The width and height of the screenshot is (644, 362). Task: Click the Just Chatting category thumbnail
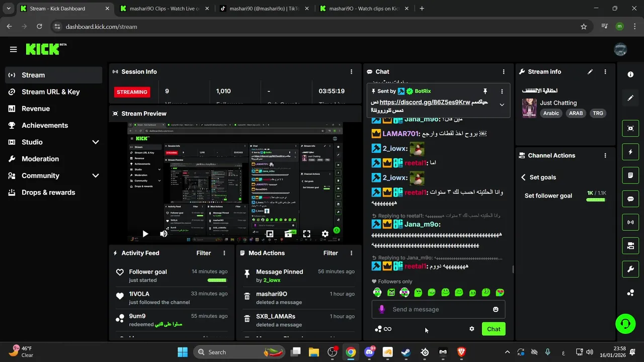click(529, 108)
